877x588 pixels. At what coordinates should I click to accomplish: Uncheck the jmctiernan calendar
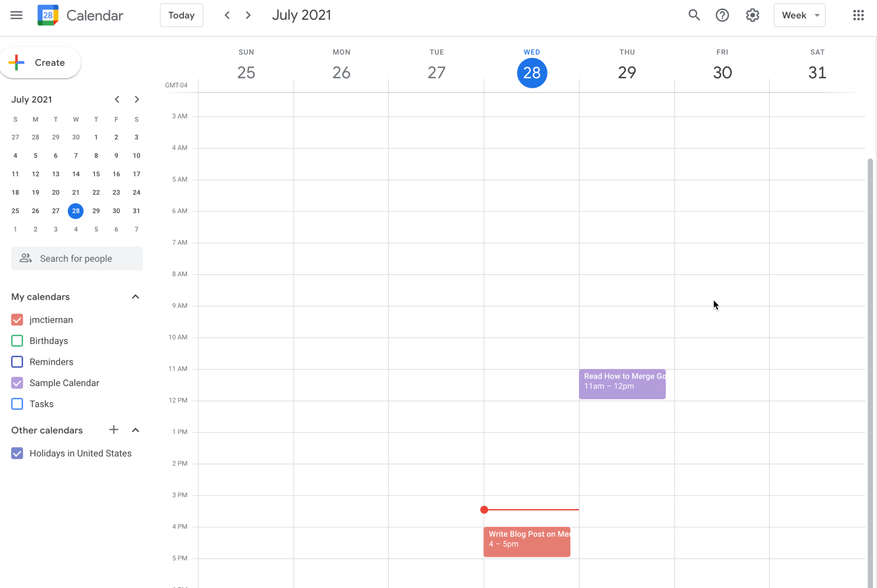17,320
